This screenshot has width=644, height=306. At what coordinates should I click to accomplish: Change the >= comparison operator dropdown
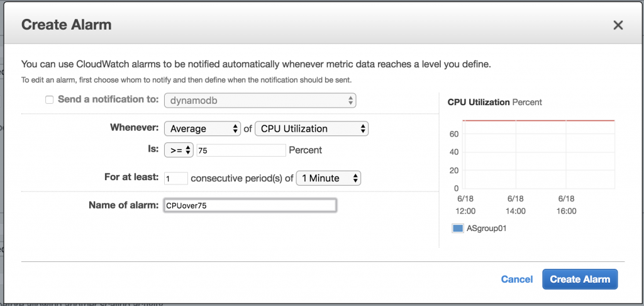coord(178,150)
